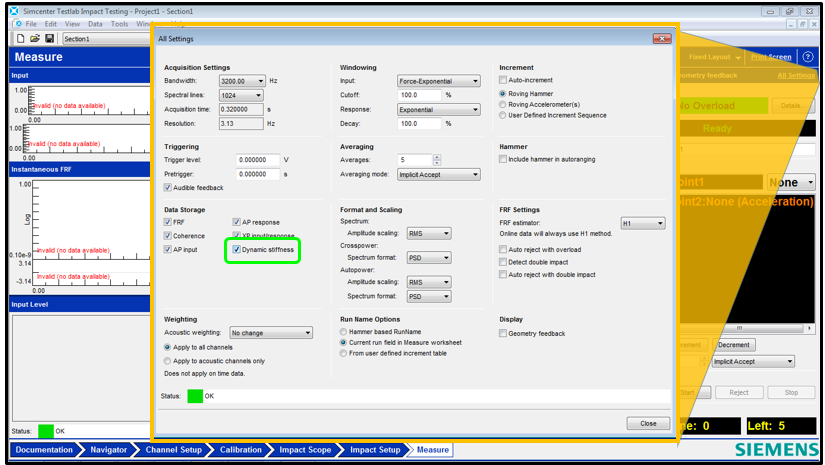Click the help question mark icon
The height and width of the screenshot is (465, 825).
(x=808, y=57)
